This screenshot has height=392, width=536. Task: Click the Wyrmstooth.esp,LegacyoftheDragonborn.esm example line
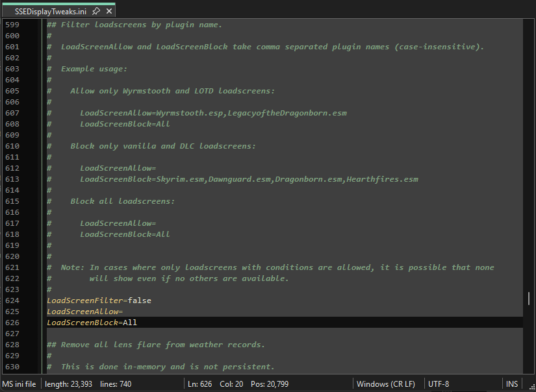pyautogui.click(x=214, y=113)
